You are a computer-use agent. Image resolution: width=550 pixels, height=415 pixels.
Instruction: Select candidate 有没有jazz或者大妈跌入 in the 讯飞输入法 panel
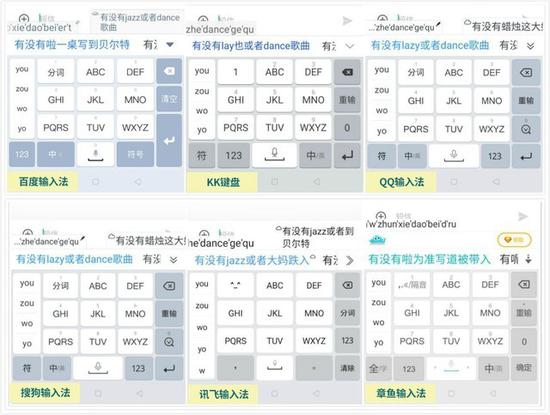click(252, 260)
